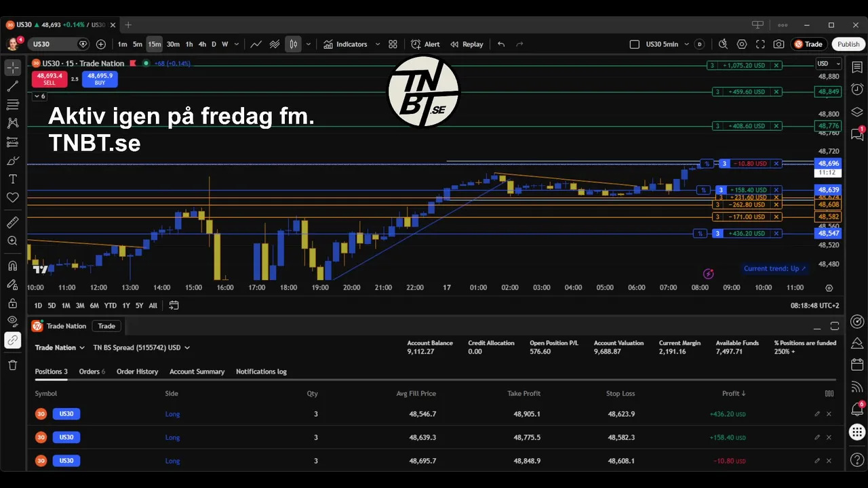Select the trend line drawing tool
The width and height of the screenshot is (868, 488).
(x=12, y=86)
